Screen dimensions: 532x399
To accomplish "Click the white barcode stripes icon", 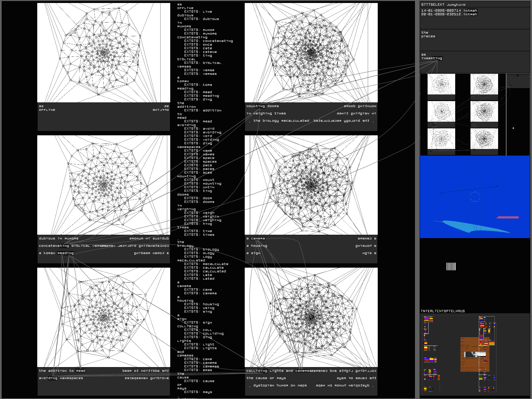I will pyautogui.click(x=451, y=266).
